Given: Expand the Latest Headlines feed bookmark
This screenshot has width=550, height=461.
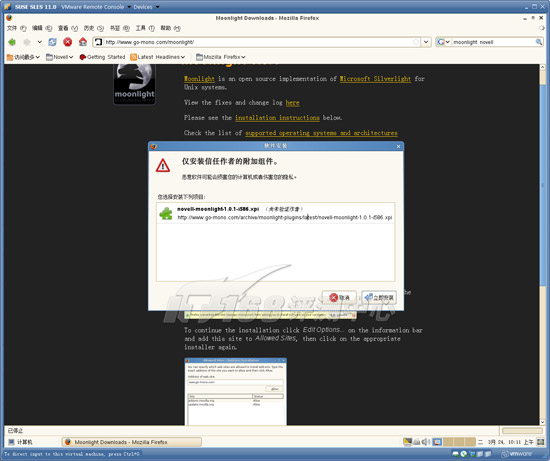Looking at the screenshot, I should tap(157, 57).
